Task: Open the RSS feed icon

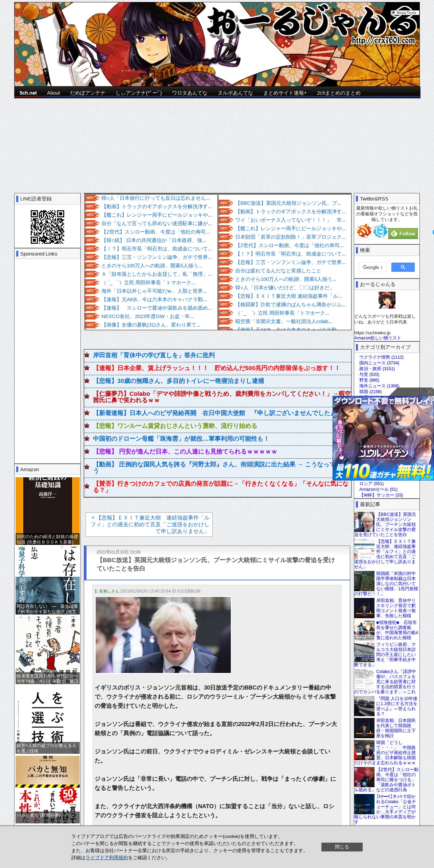Action: 364,231
